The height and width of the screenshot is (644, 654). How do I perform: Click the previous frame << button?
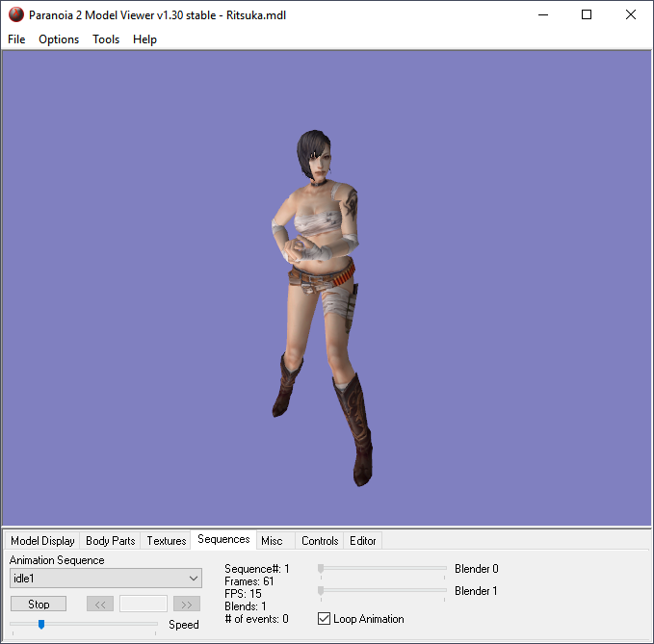(x=100, y=604)
